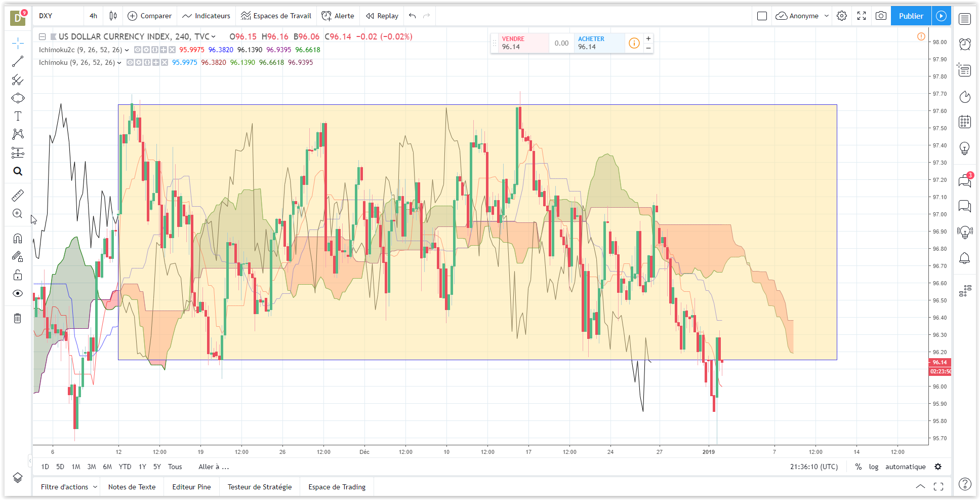Toggle automatique price scaling
Viewport: 980px width, 500px height.
(906, 467)
